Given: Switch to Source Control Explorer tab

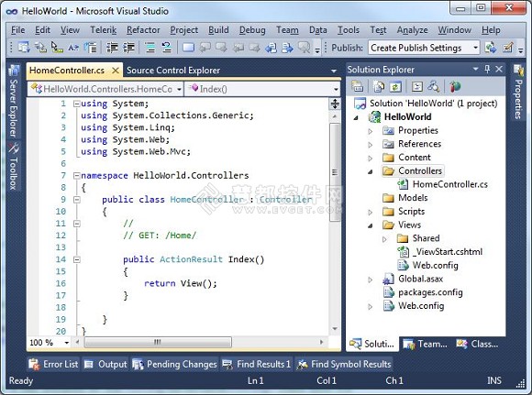Looking at the screenshot, I should click(173, 71).
